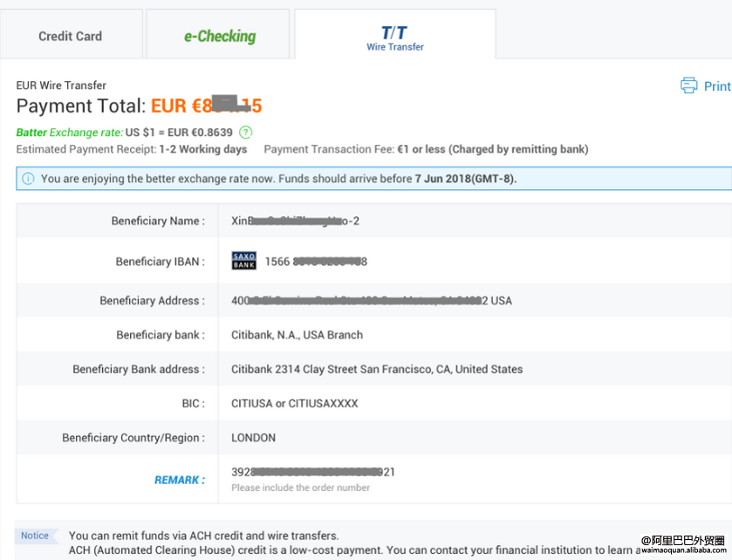Open the e-Checking payment tab
This screenshot has width=732, height=560.
click(217, 34)
